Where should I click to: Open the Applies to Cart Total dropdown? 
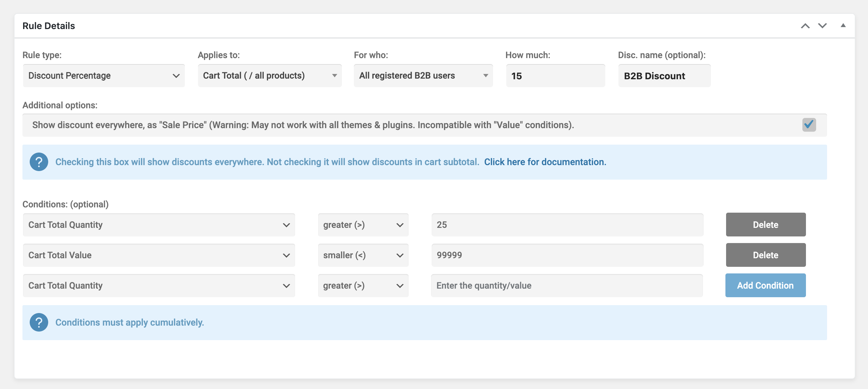tap(269, 76)
